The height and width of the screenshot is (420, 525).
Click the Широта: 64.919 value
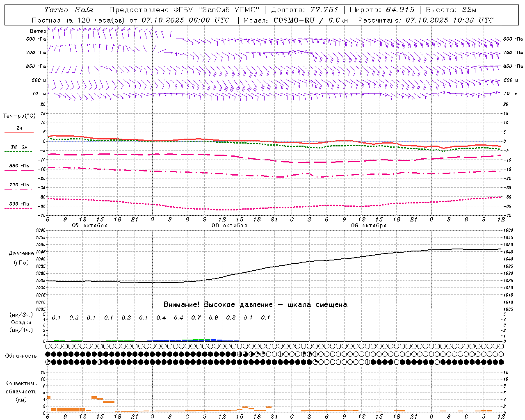[x=382, y=10]
